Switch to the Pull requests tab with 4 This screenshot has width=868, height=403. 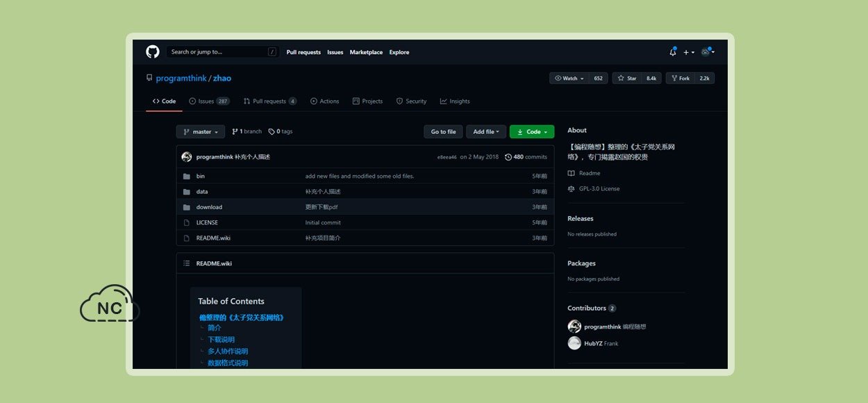point(270,101)
